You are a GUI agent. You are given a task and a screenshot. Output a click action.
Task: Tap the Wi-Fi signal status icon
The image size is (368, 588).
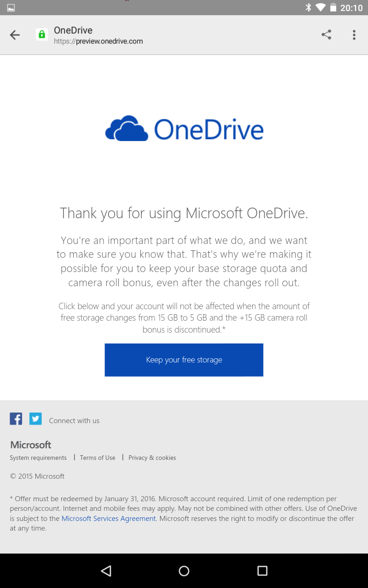coord(321,7)
